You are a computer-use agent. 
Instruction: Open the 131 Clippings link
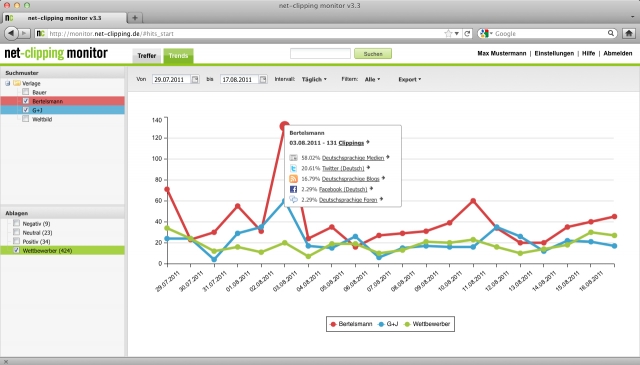click(351, 143)
